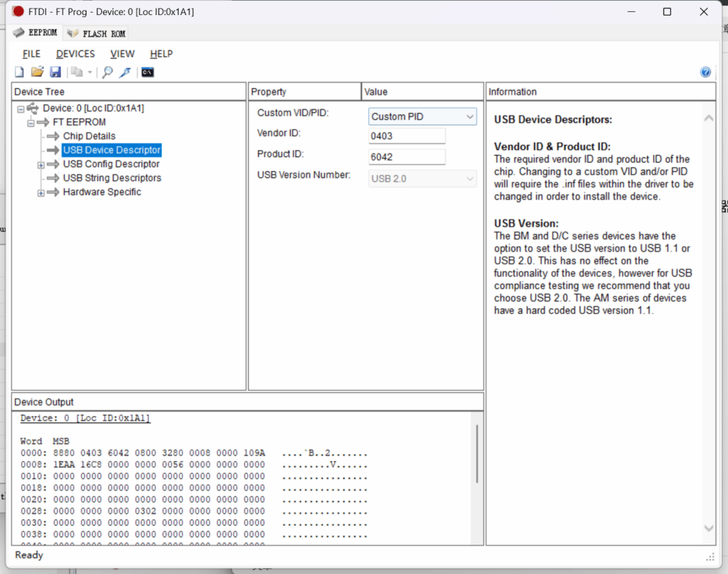The height and width of the screenshot is (574, 728).
Task: Expand the Hardware Specific node
Action: coord(41,193)
